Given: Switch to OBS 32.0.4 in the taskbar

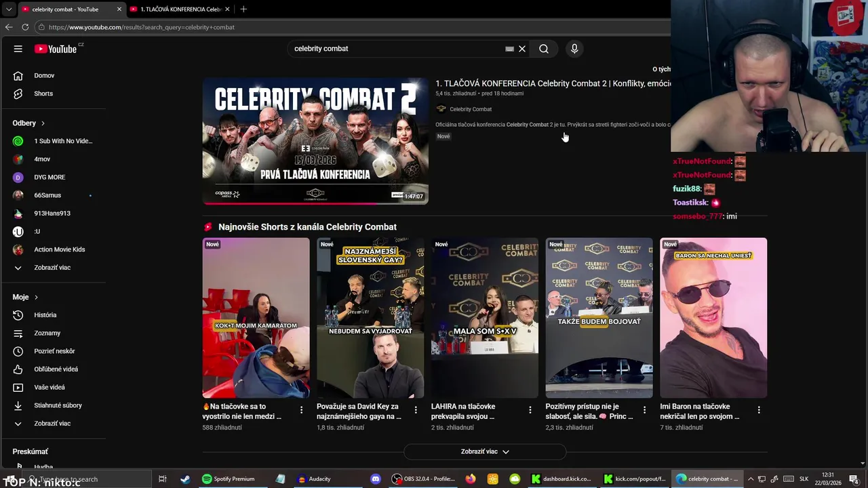Looking at the screenshot, I should coord(425,479).
